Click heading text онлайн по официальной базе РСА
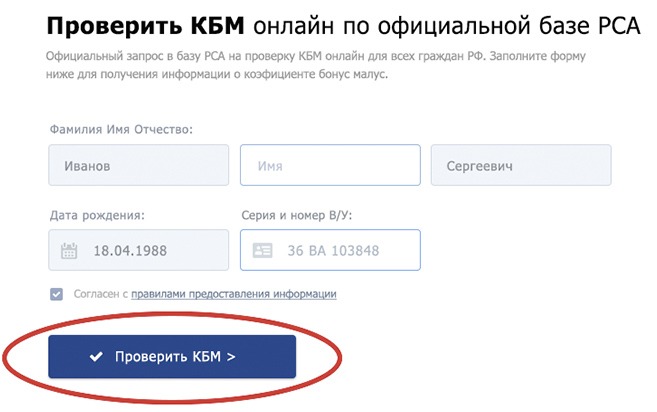Viewport: 657px width, 412px height. tap(447, 26)
